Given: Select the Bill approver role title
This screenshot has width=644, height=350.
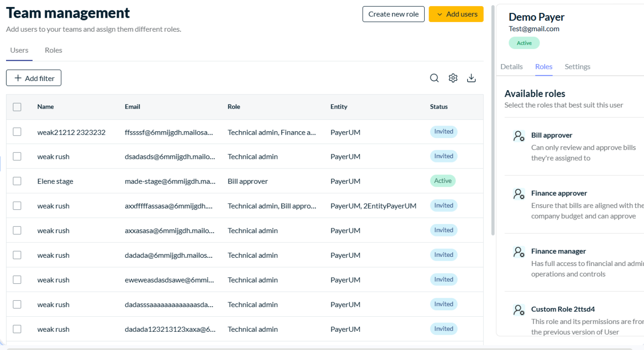Looking at the screenshot, I should tap(552, 135).
